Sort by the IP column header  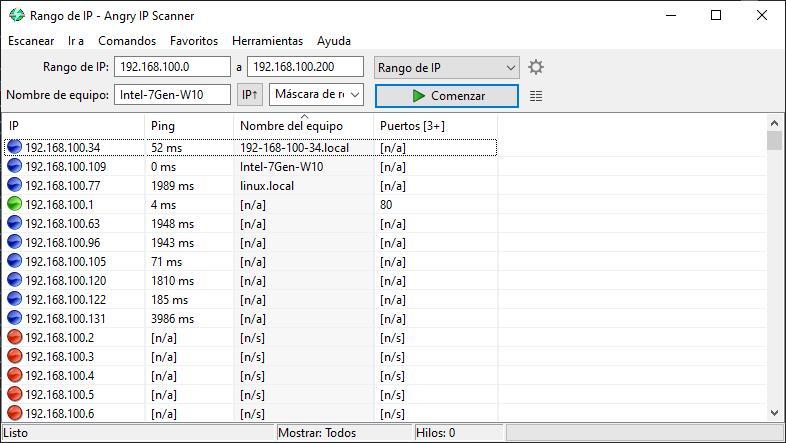pos(74,126)
